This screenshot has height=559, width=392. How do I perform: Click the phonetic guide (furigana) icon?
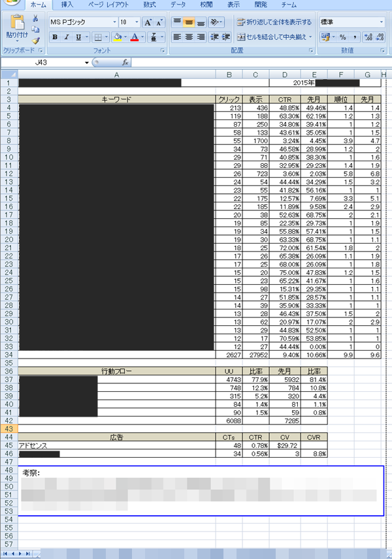click(154, 37)
